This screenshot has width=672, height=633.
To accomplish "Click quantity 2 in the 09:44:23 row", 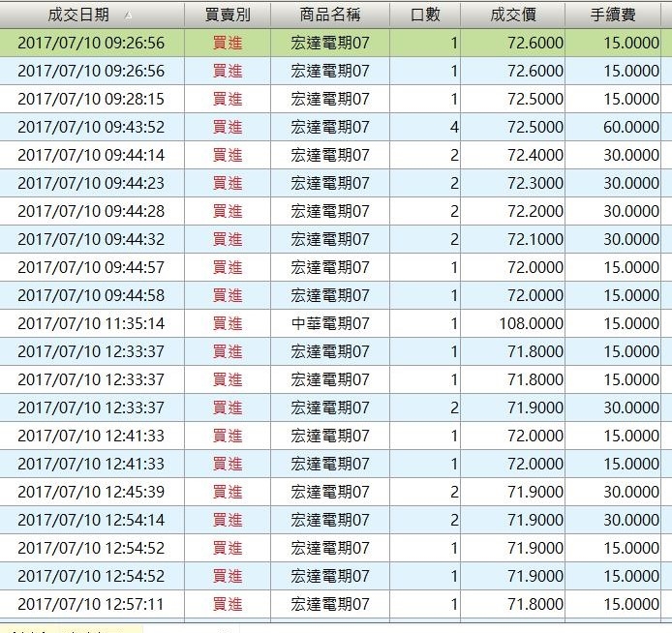I will point(425,183).
